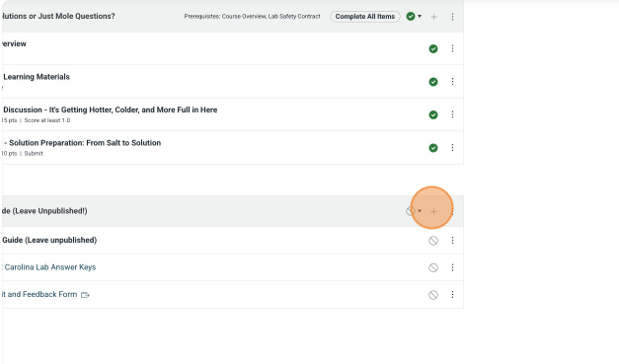This screenshot has width=619, height=364.
Task: Add item to Mole Questions module
Action: point(433,17)
